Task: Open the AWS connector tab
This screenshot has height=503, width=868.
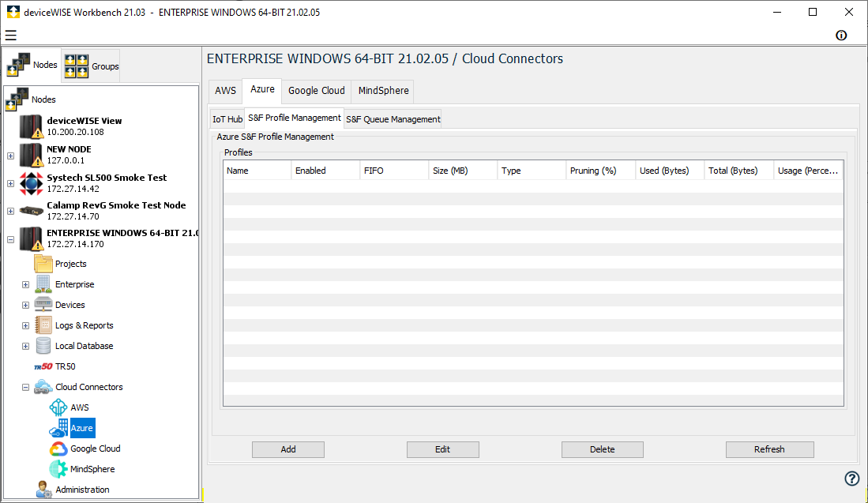Action: click(225, 91)
